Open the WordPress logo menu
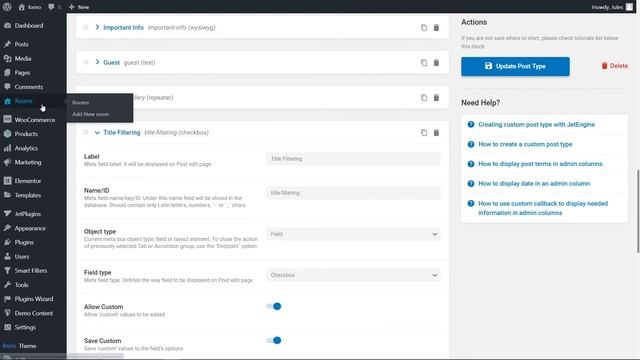The width and height of the screenshot is (640, 360). coord(7,7)
